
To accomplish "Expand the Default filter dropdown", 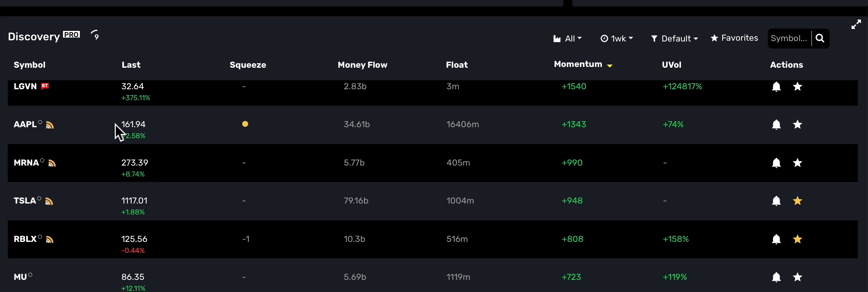I will tap(674, 38).
